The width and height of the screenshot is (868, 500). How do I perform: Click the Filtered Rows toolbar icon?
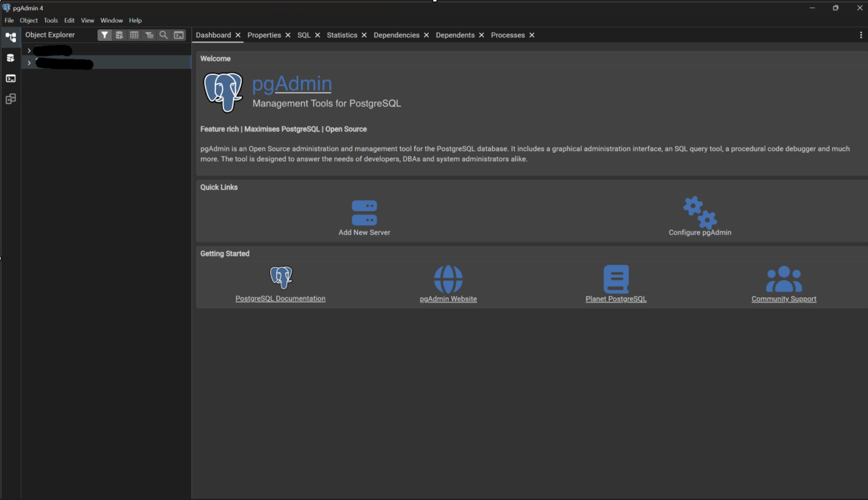149,35
